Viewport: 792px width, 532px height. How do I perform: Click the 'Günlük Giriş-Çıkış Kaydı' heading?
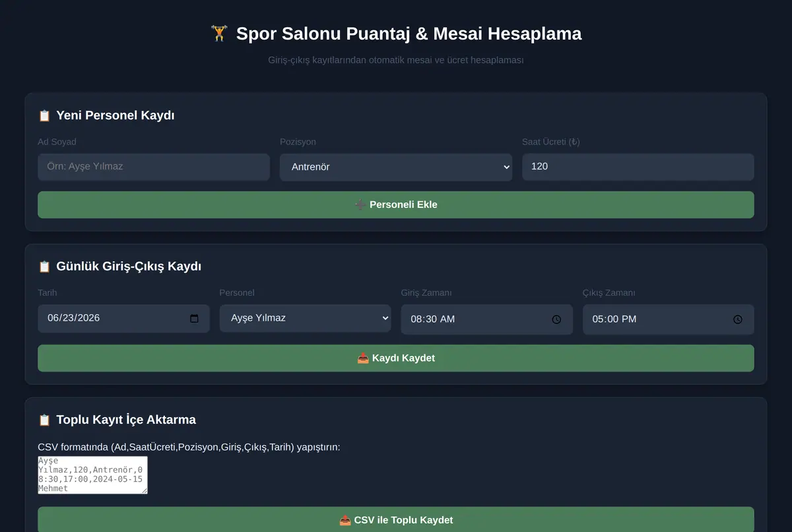(x=129, y=267)
